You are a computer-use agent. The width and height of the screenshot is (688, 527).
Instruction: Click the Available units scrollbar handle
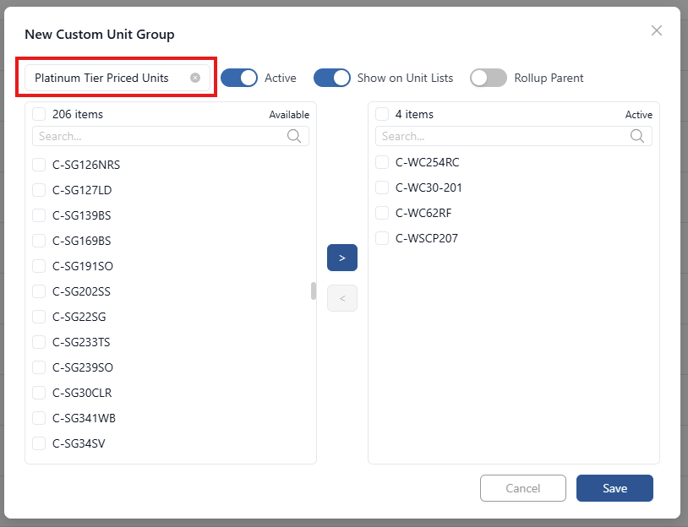point(313,291)
